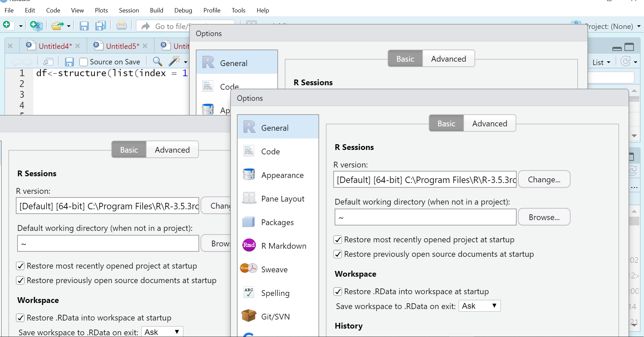Uncheck Restore .RData into workspace at startup
This screenshot has width=644, height=337.
(338, 292)
